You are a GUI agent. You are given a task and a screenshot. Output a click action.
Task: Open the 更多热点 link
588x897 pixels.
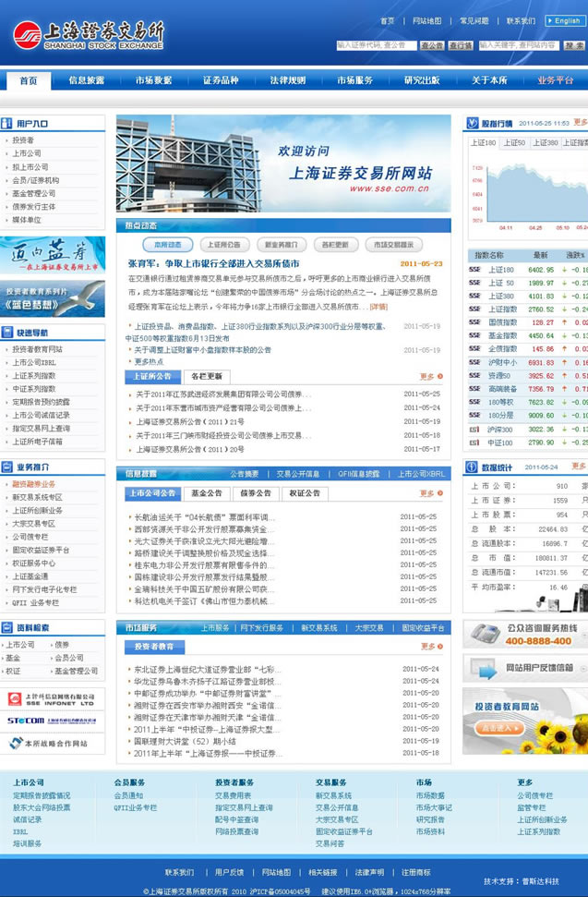(x=149, y=361)
